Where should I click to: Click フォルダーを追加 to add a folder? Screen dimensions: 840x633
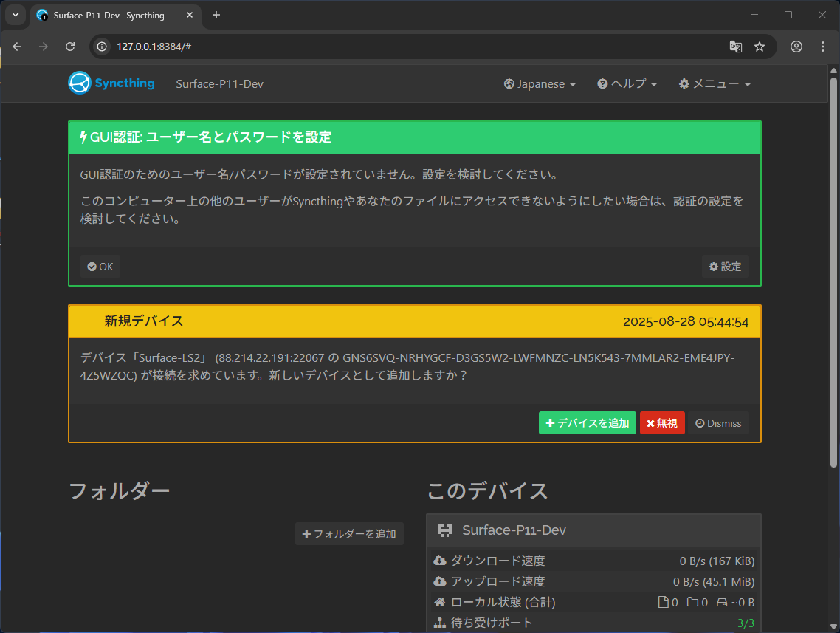pyautogui.click(x=349, y=533)
